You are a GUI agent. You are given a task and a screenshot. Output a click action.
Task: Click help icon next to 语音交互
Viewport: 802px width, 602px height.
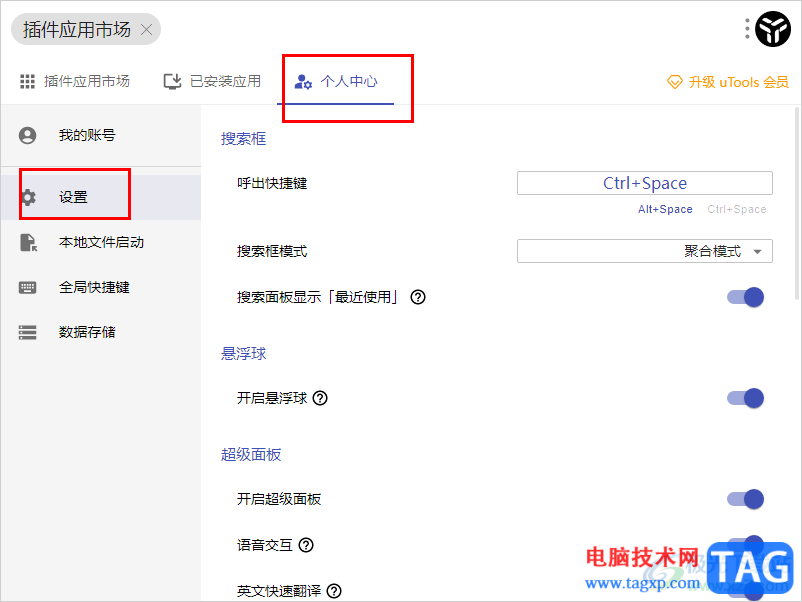pyautogui.click(x=306, y=545)
